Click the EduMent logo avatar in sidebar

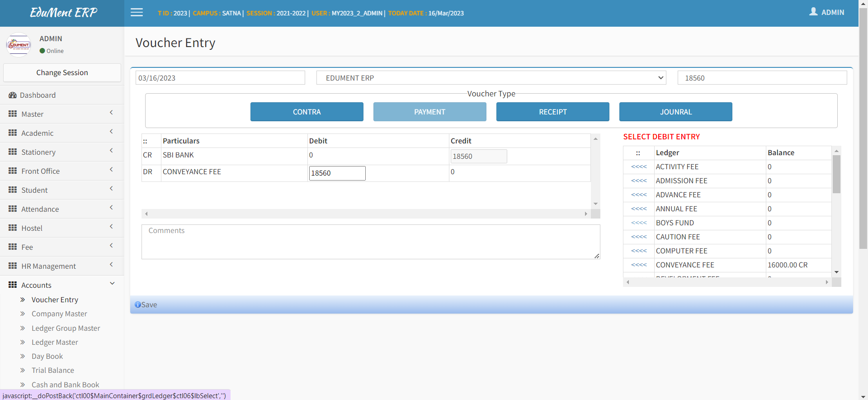click(x=19, y=45)
